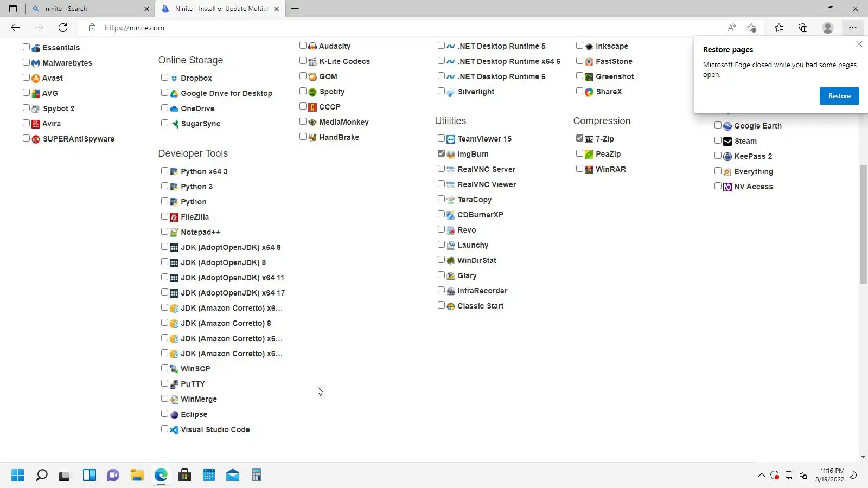Uncheck the 7-Zip checkbox
This screenshot has height=488, width=868.
coord(579,138)
